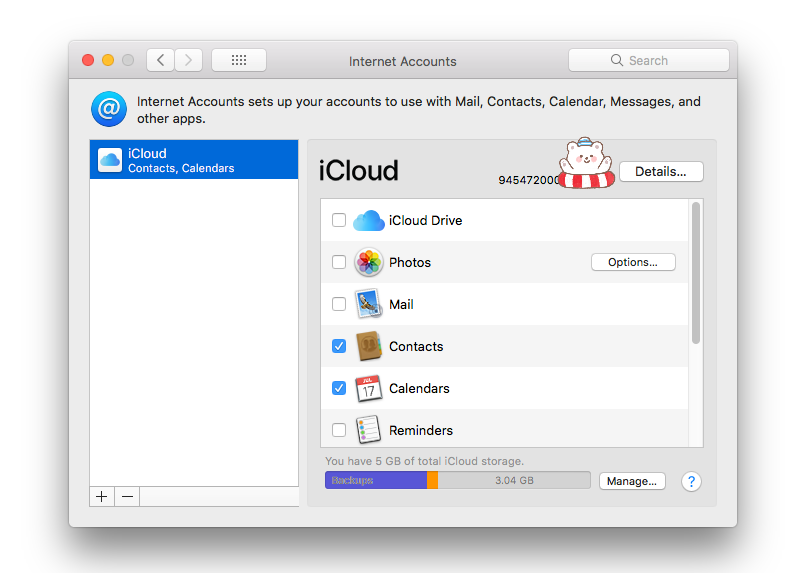795x573 pixels.
Task: Click the 'Photos' label
Action: tap(410, 263)
